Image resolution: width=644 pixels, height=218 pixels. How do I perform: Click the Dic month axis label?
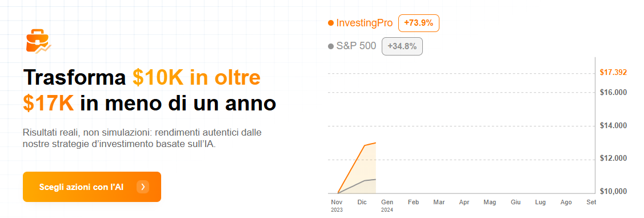[x=362, y=203]
